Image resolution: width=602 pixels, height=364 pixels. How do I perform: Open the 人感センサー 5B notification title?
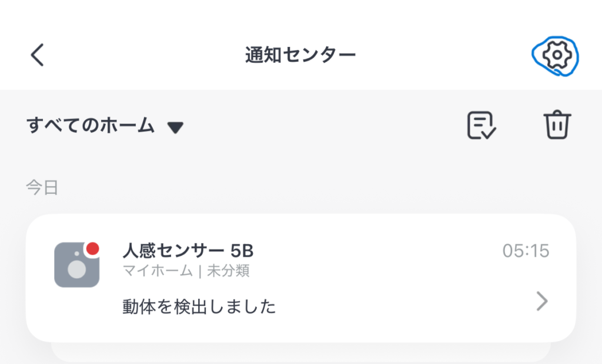tap(188, 251)
